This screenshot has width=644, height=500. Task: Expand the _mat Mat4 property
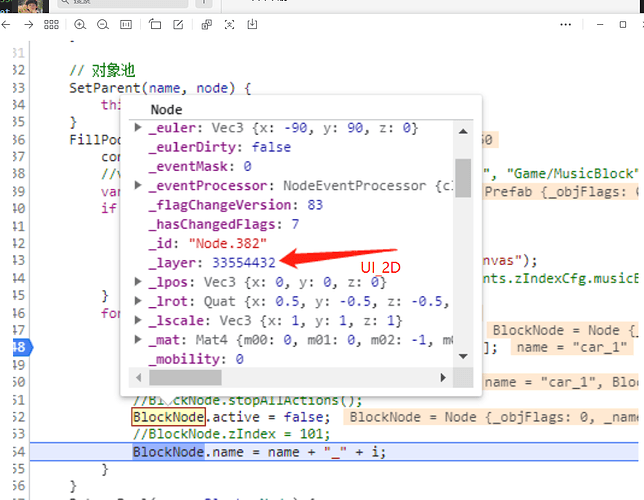(138, 339)
